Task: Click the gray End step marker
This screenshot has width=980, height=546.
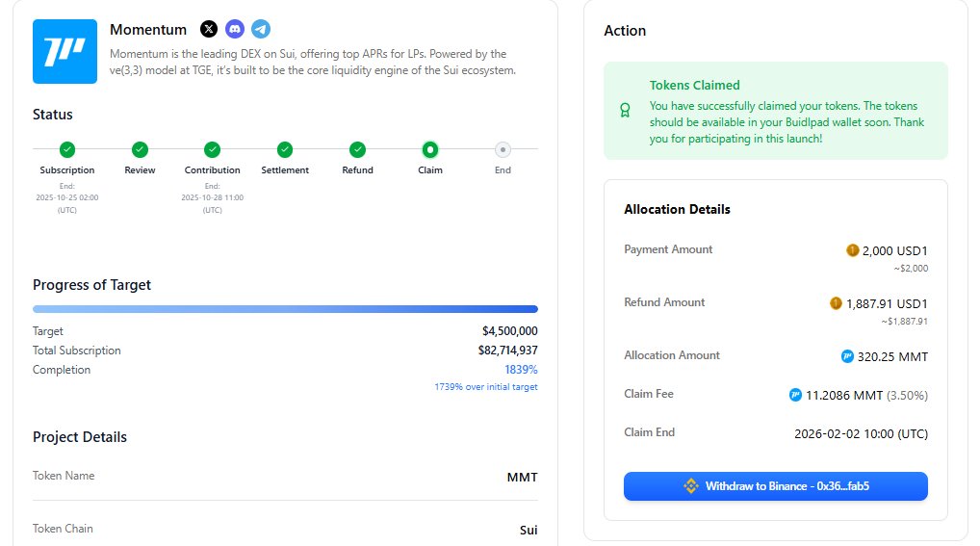Action: pyautogui.click(x=503, y=149)
